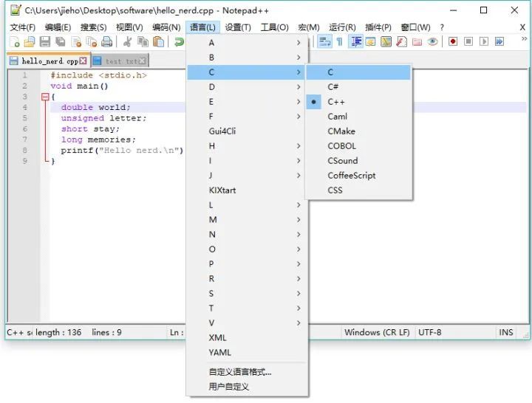Expand the D language submenu

coord(247,87)
